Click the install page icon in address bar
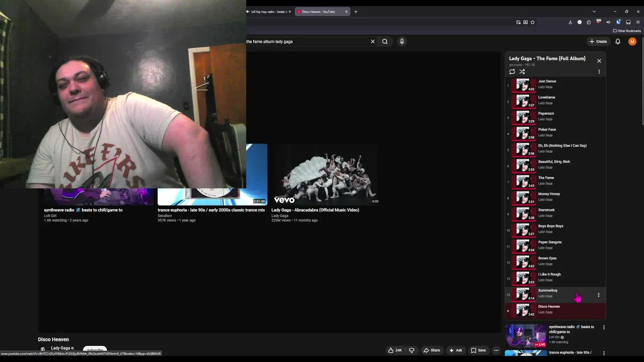The height and width of the screenshot is (362, 644). coord(525,22)
